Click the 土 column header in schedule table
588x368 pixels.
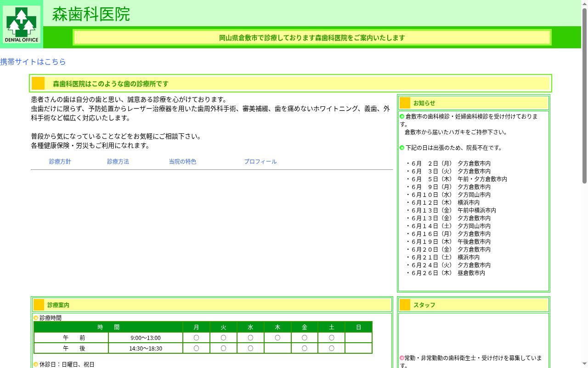[x=332, y=327]
